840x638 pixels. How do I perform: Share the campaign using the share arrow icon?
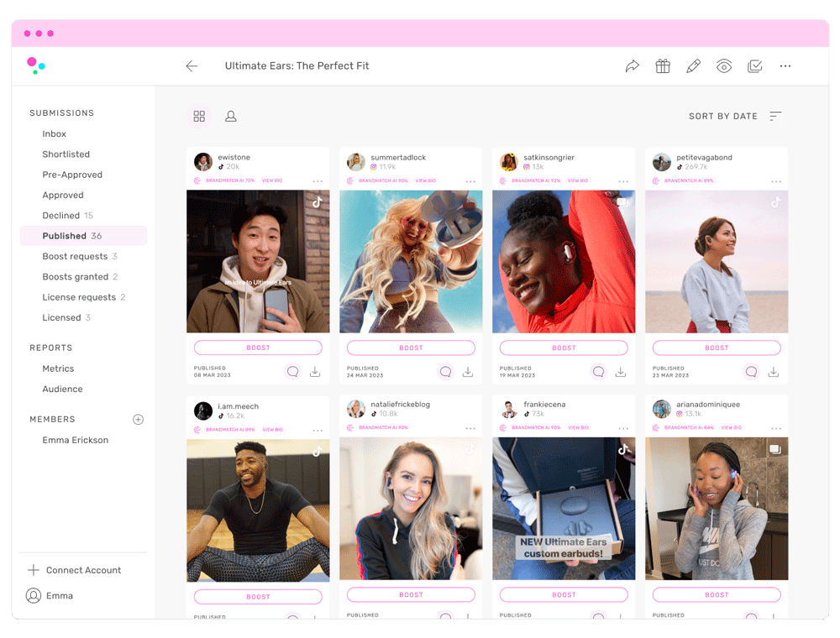(633, 65)
